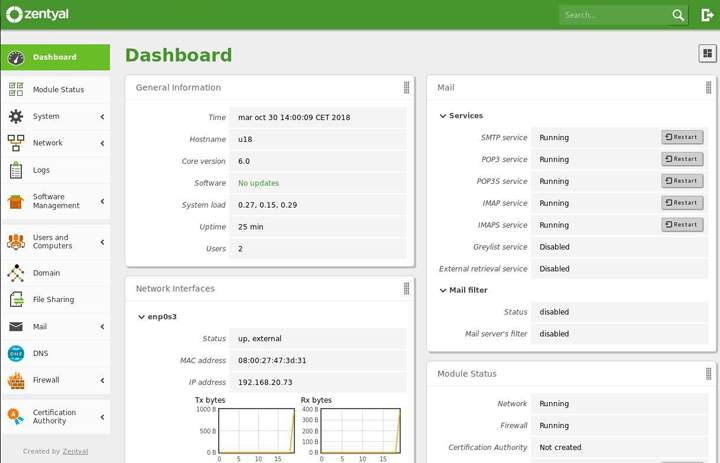720x463 pixels.
Task: Click the Network topology icon
Action: click(x=16, y=143)
